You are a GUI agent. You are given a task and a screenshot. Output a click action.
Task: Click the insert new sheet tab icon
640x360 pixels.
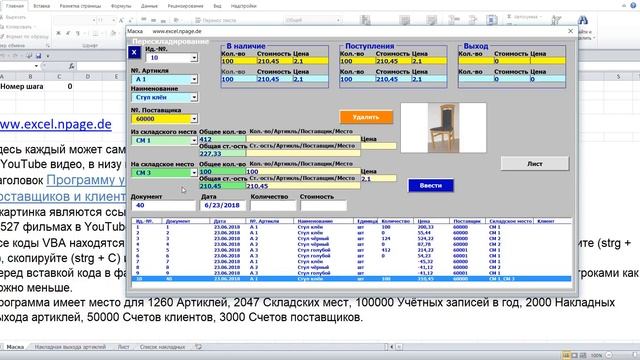[x=198, y=347]
